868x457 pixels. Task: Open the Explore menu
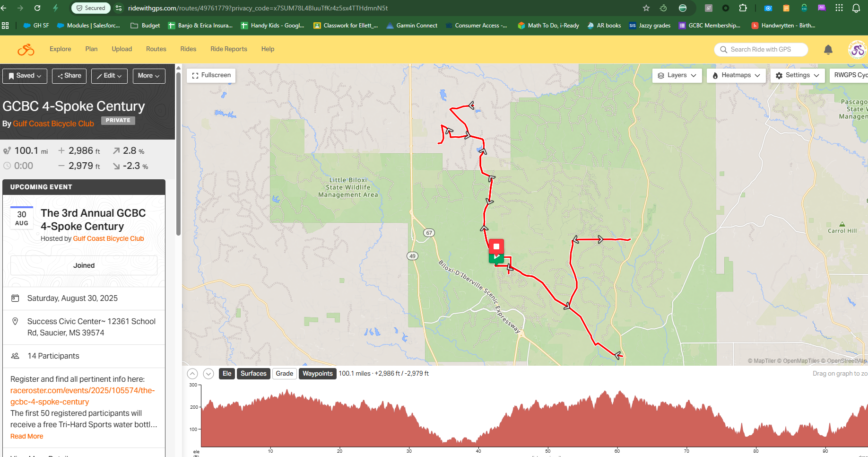(61, 49)
